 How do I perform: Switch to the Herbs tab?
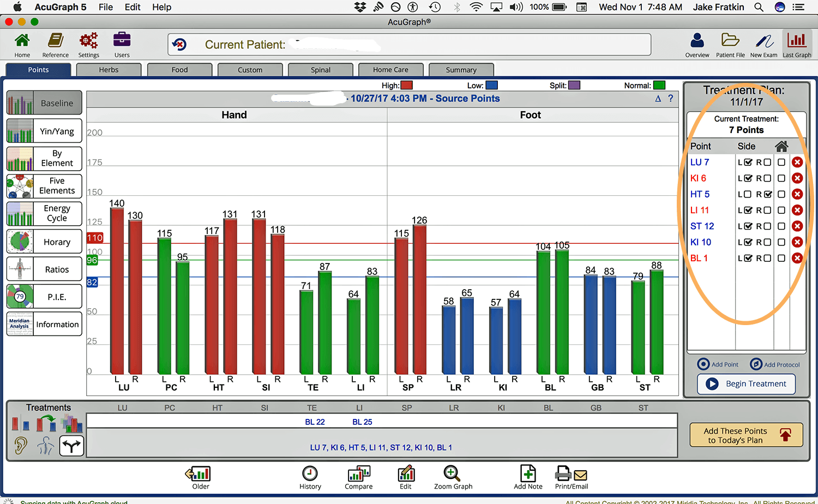click(x=109, y=70)
